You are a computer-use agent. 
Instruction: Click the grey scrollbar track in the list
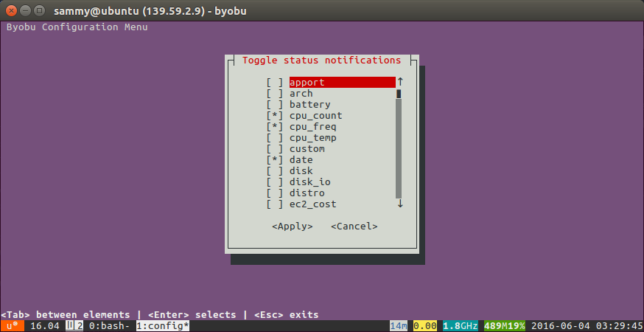click(x=399, y=148)
